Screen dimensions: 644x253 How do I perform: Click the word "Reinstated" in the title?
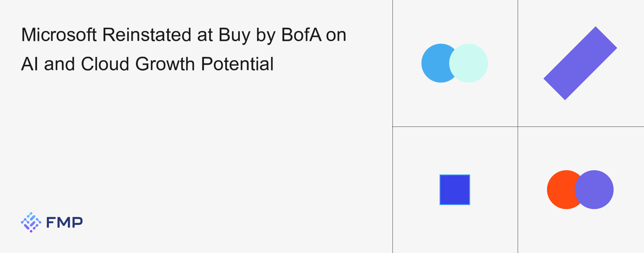(x=147, y=35)
